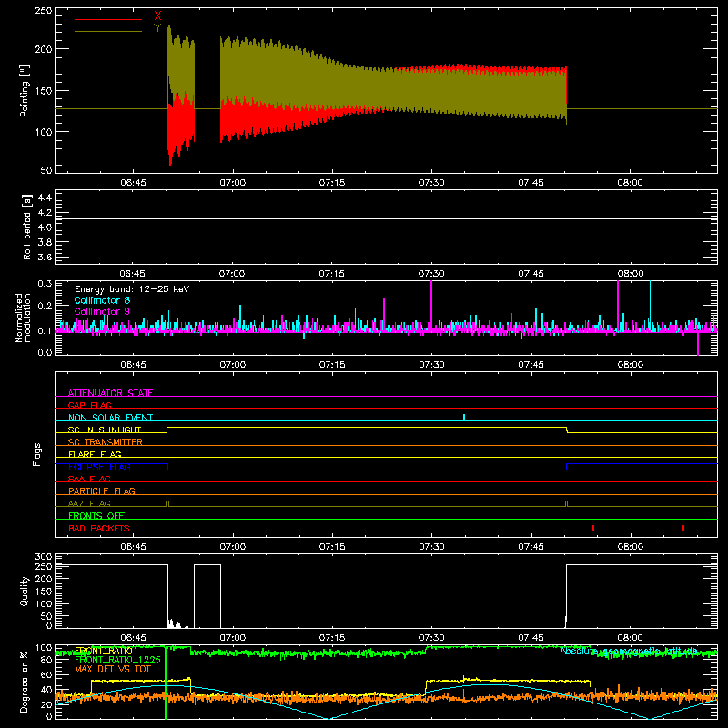
Task: Click the 07:30 tick under Quality plot
Action: click(x=430, y=637)
